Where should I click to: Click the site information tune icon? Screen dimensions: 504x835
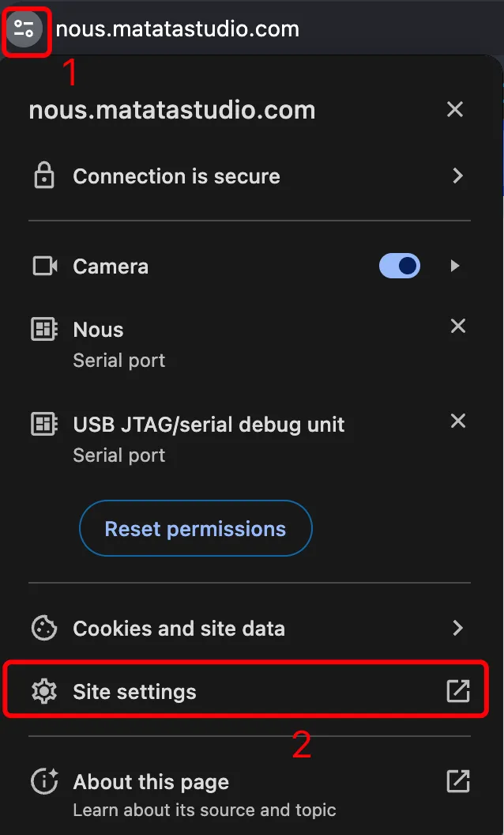coord(24,28)
